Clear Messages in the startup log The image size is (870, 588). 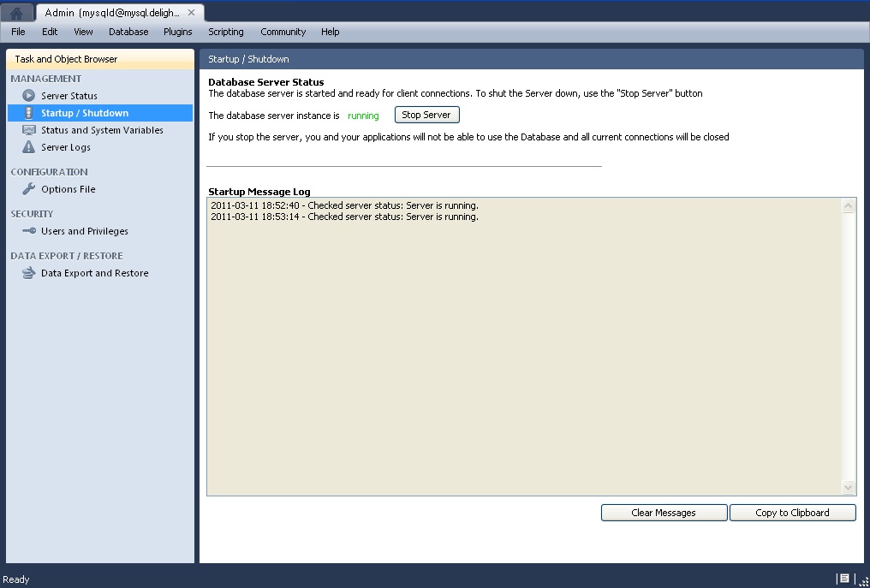pyautogui.click(x=664, y=512)
